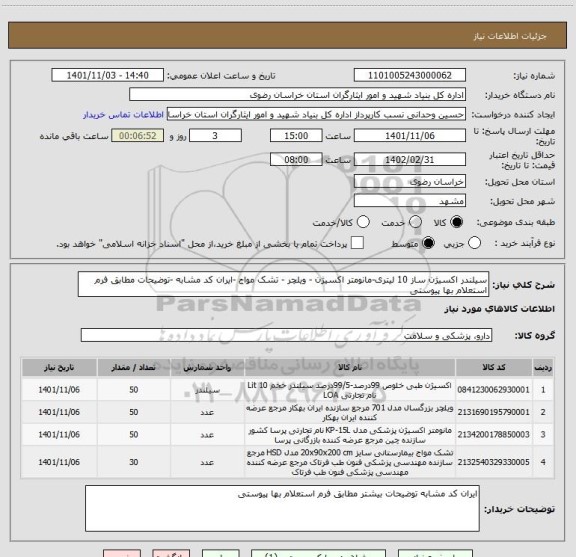Click the response deadline date 1401/11/06 field

point(410,136)
